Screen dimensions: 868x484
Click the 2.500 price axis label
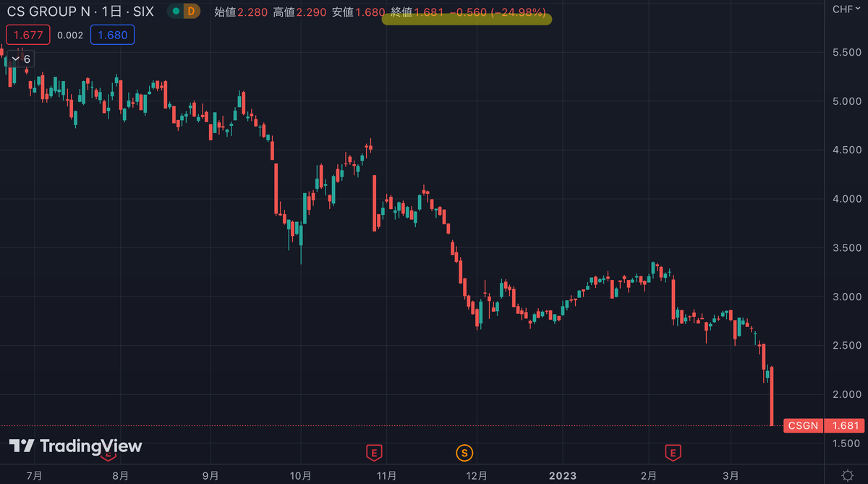click(847, 345)
